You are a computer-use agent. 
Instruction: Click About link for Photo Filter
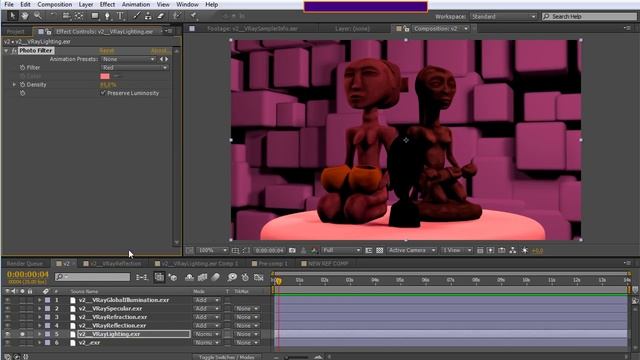[160, 51]
